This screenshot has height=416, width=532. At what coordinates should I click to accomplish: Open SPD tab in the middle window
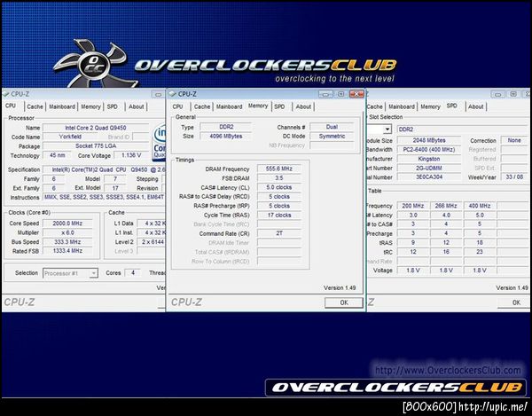(x=279, y=106)
